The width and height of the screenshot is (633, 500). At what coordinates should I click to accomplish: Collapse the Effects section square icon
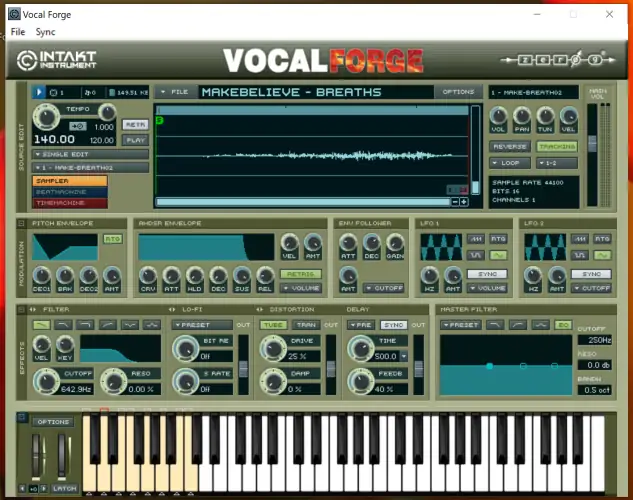click(x=21, y=310)
